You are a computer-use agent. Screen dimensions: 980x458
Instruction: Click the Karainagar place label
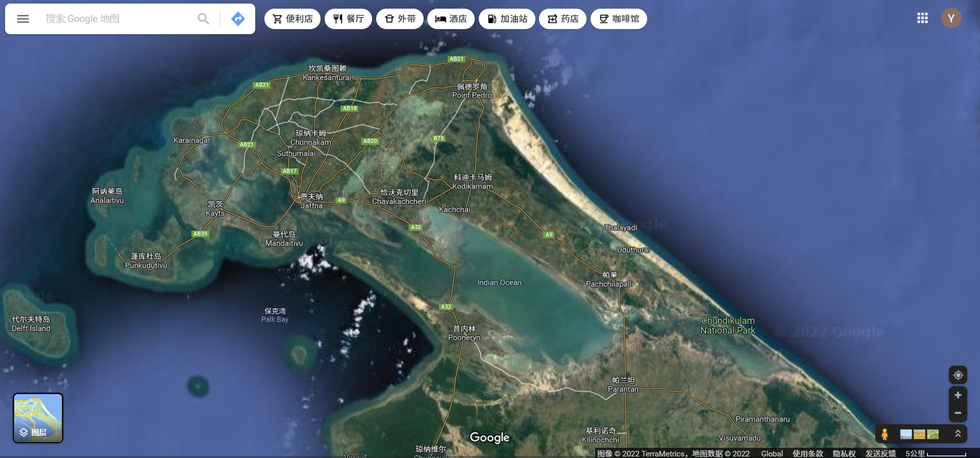192,140
